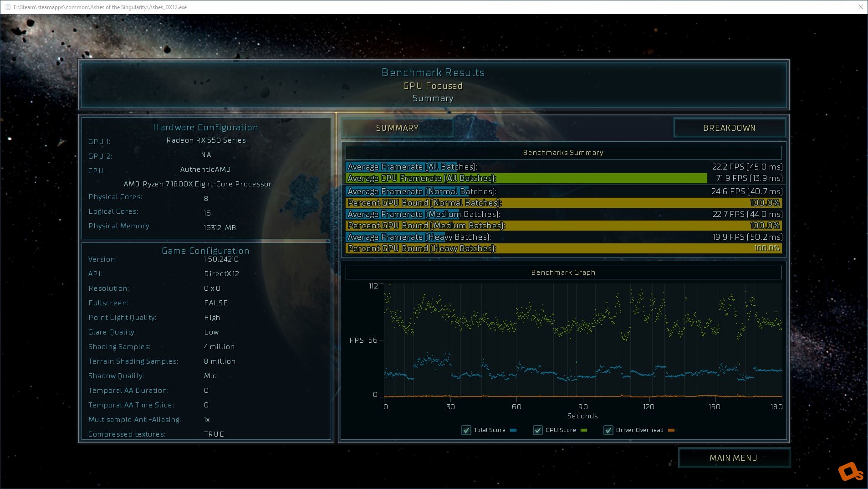Click the orange logo in bottom-right corner
The image size is (868, 489).
tap(850, 472)
